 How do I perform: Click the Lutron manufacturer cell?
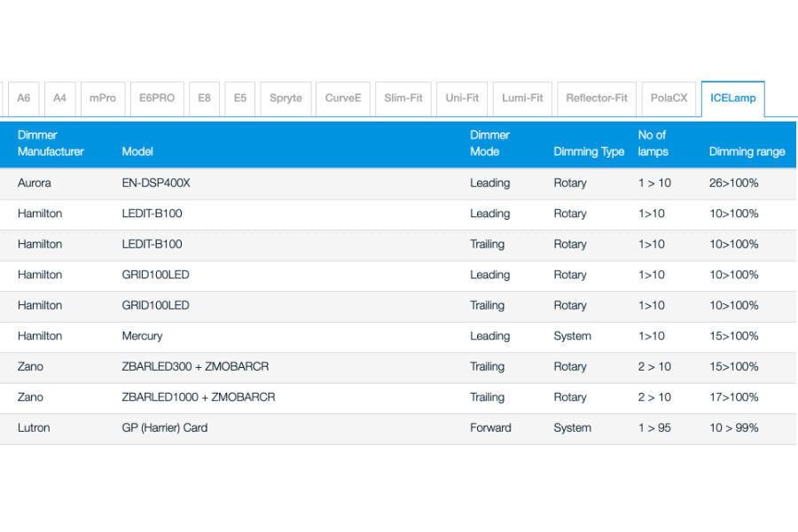(34, 427)
